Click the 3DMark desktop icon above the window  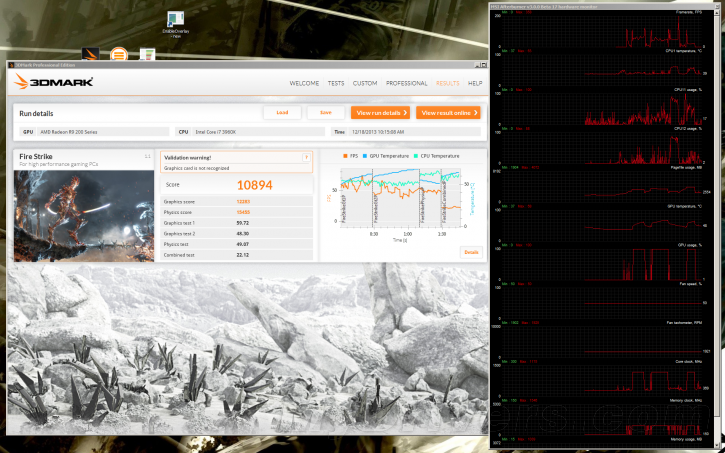coord(91,54)
